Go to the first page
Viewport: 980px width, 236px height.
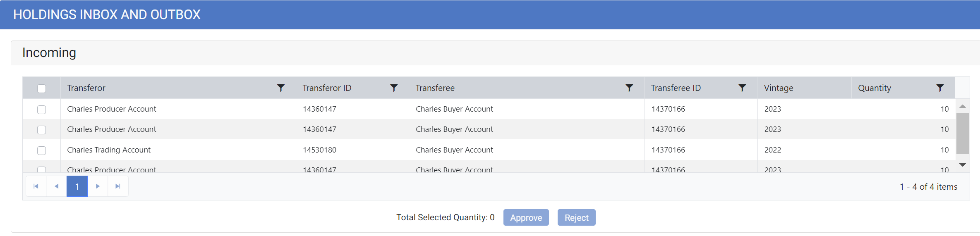(x=36, y=186)
